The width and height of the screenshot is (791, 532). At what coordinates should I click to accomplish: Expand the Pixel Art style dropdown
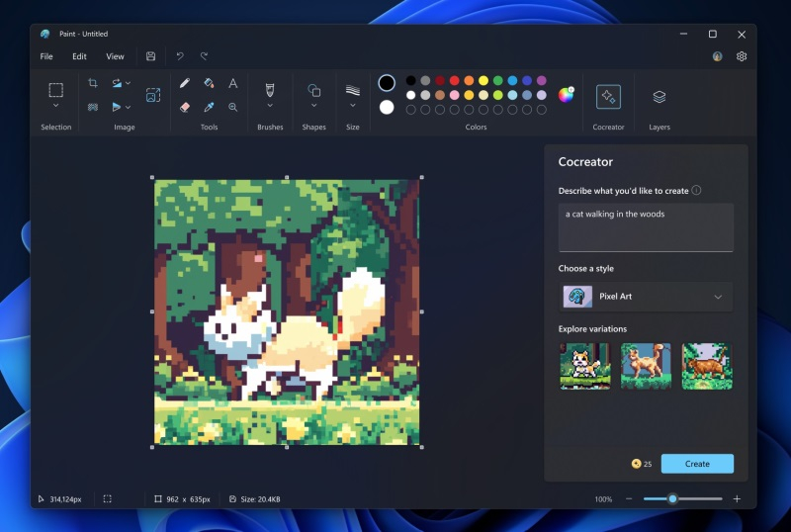718,297
